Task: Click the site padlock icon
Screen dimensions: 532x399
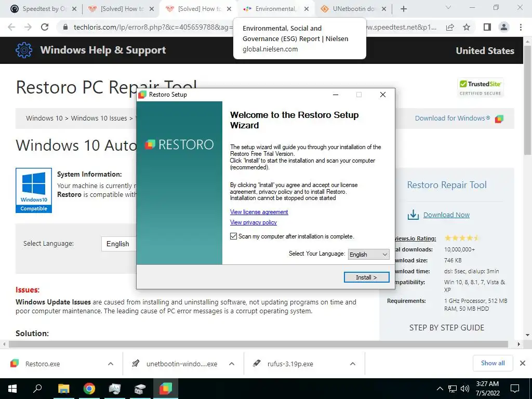Action: 65,27
